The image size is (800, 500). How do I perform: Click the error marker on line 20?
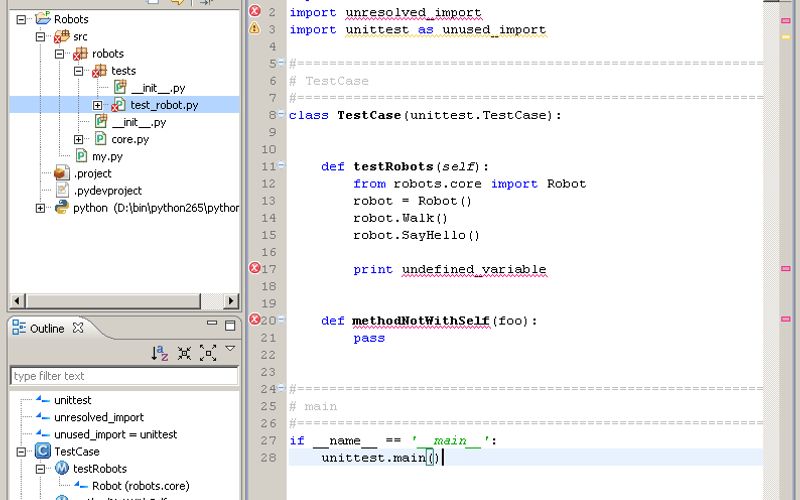tap(254, 320)
